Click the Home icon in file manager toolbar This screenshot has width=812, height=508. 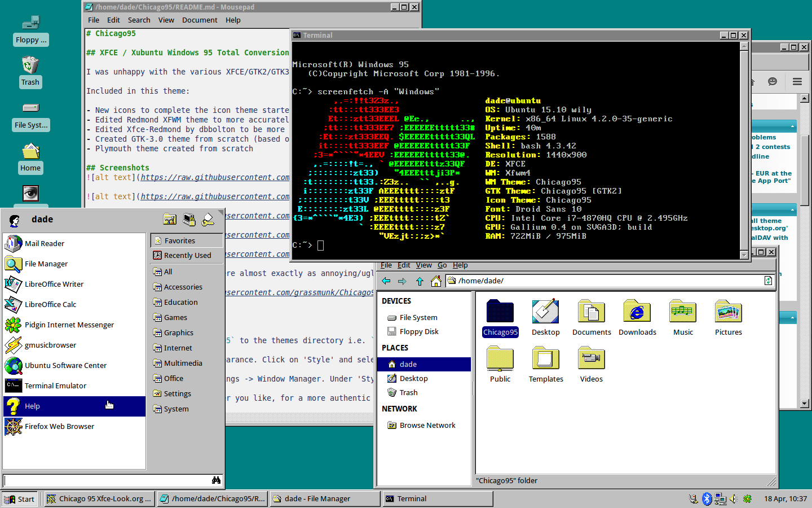pyautogui.click(x=436, y=281)
